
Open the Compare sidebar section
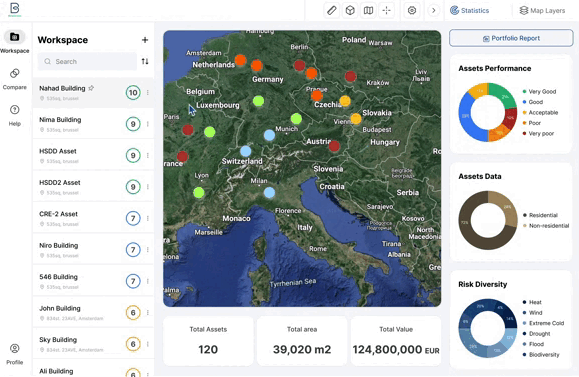(14, 79)
